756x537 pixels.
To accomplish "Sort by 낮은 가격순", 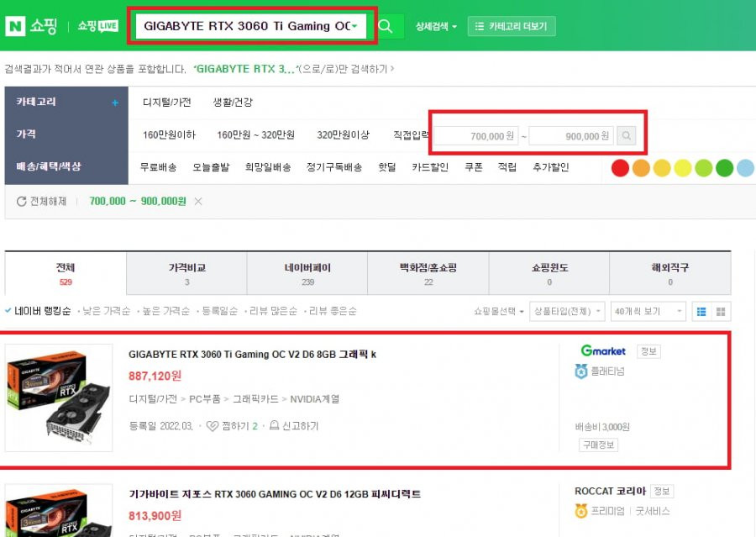I will [107, 311].
